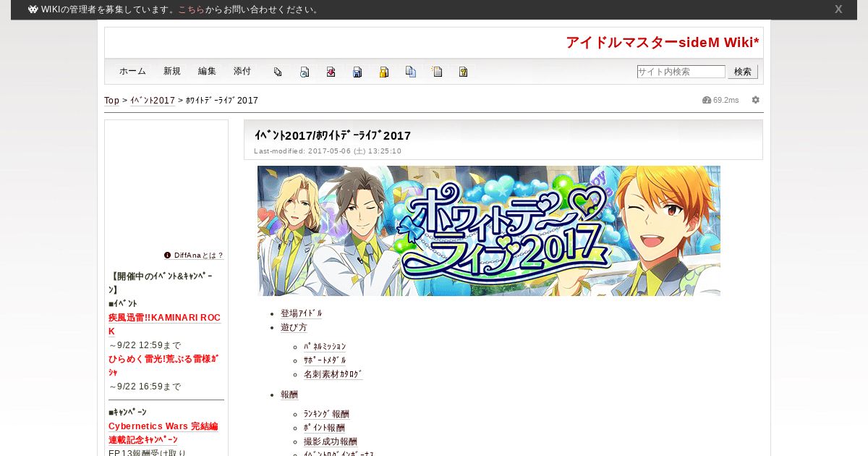Click the ～9/22 16:59まで text

(145, 387)
